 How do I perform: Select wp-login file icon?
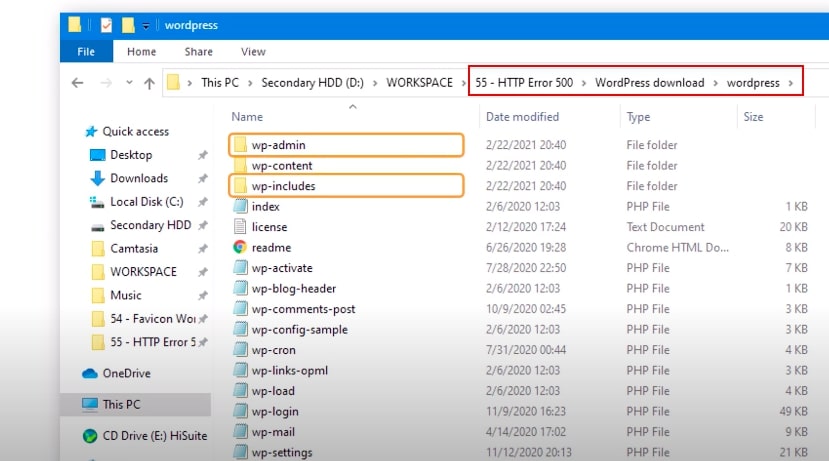point(240,411)
